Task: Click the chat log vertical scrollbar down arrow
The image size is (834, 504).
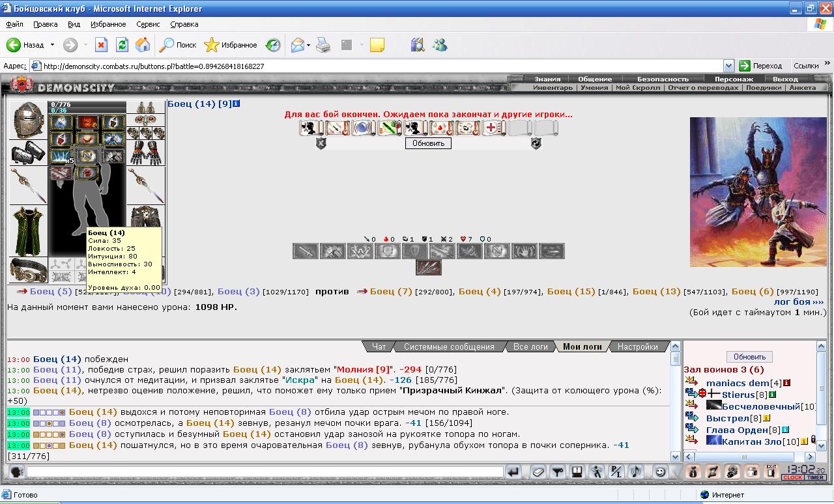Action: pos(675,457)
